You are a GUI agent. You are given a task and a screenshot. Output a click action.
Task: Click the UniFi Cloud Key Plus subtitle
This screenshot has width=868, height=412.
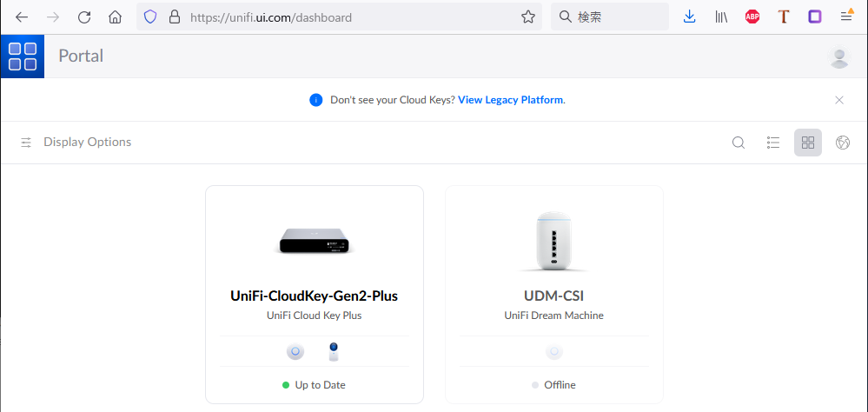(314, 316)
